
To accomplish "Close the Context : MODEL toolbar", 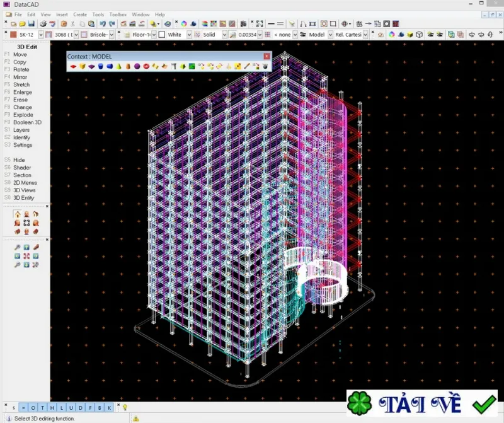I will [x=266, y=56].
